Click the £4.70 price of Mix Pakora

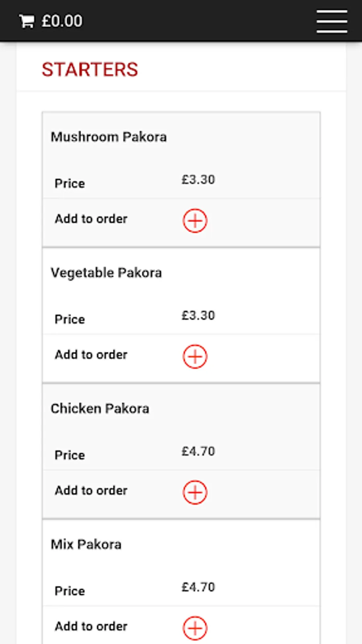click(198, 587)
